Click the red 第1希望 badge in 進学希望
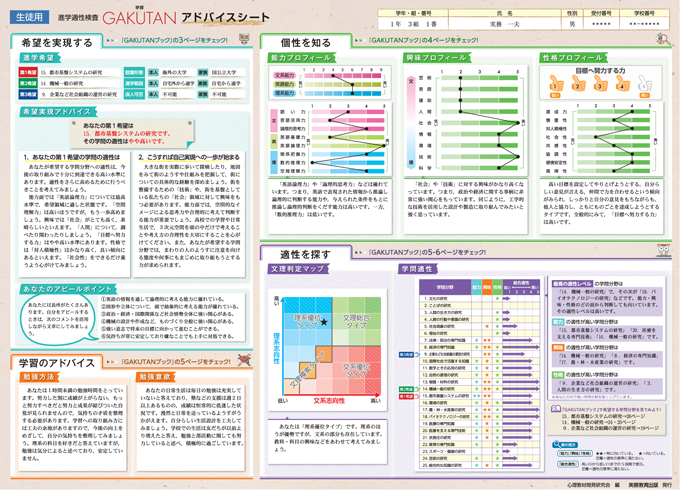Screen dimensions: 680x490 pos(28,72)
